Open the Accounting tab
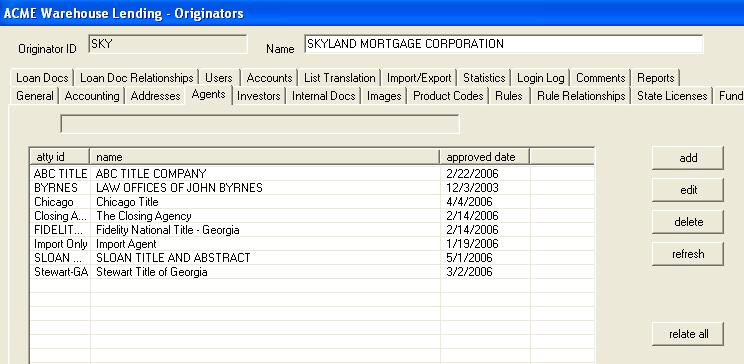 pos(92,96)
